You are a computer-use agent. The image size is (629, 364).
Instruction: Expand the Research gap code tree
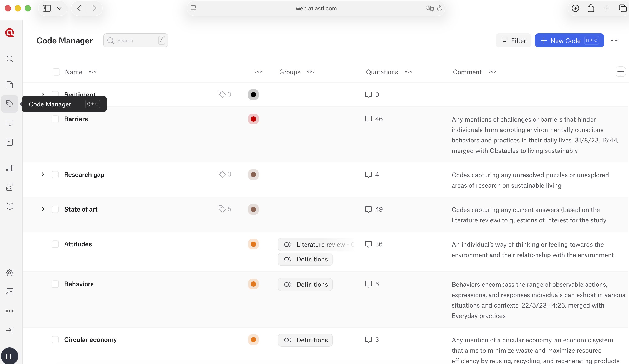(x=43, y=174)
